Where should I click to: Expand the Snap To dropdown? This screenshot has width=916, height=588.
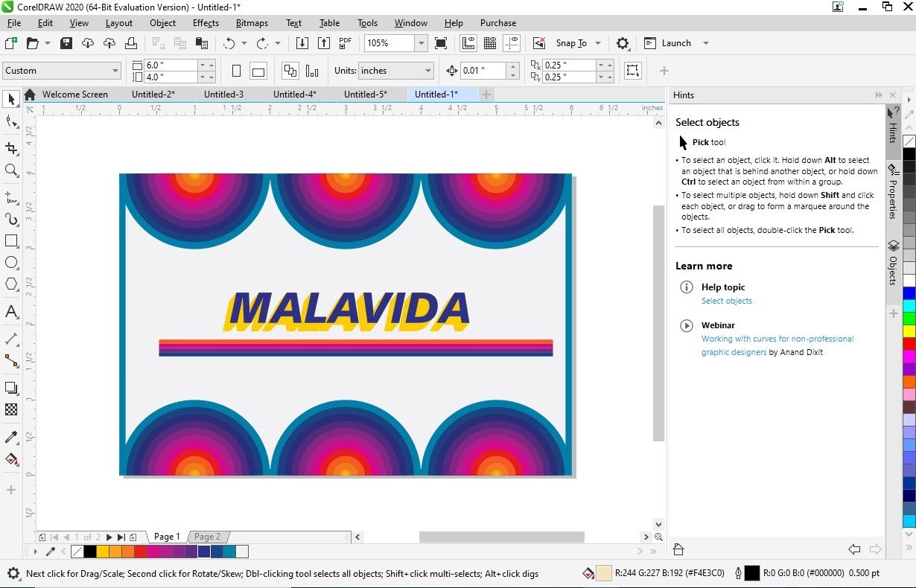click(597, 43)
